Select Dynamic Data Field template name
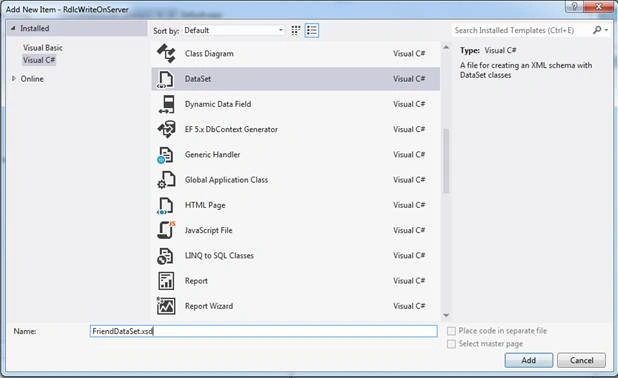This screenshot has height=378, width=618. click(218, 104)
